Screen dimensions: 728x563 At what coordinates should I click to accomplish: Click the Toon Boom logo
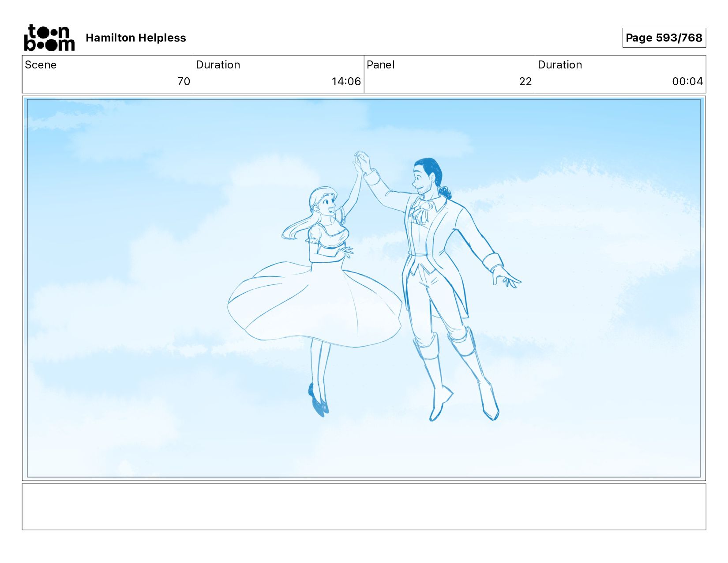click(x=49, y=38)
